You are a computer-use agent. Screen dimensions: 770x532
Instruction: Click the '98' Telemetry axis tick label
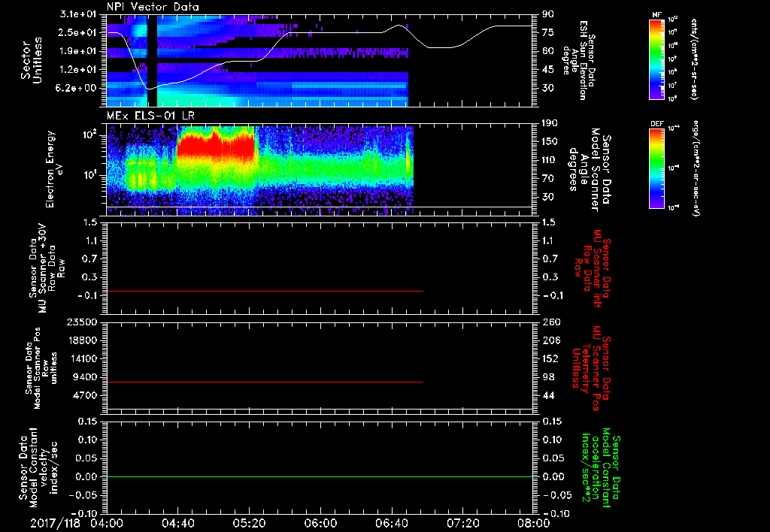(548, 377)
